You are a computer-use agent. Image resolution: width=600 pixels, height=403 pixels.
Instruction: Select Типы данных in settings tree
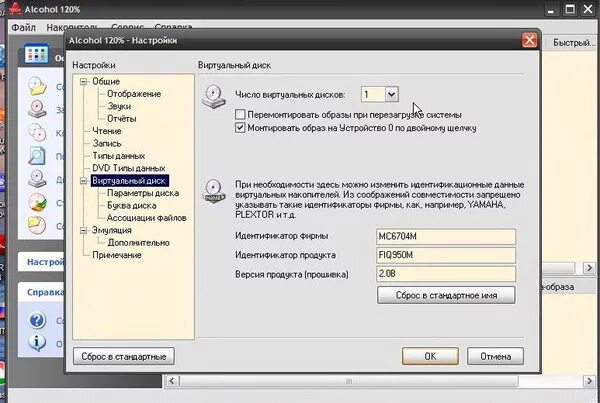(119, 156)
